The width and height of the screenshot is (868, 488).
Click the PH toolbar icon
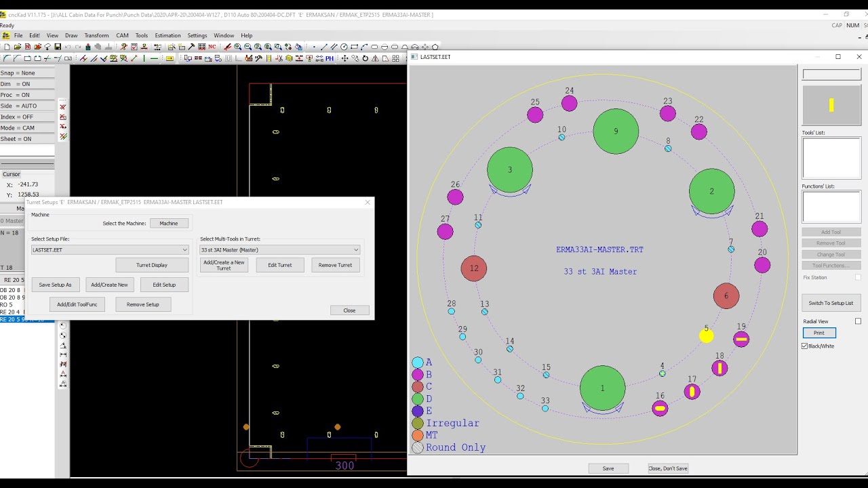coord(330,58)
